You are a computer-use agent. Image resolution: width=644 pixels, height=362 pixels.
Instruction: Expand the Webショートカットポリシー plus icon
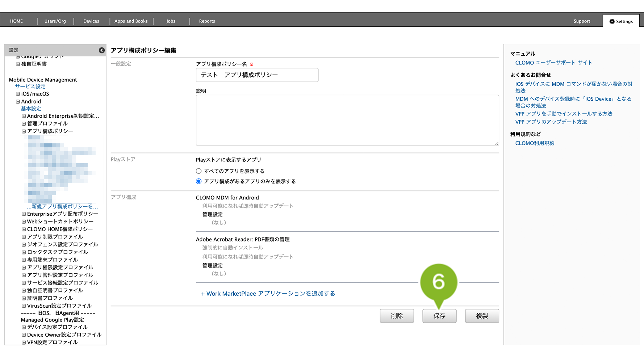point(24,222)
